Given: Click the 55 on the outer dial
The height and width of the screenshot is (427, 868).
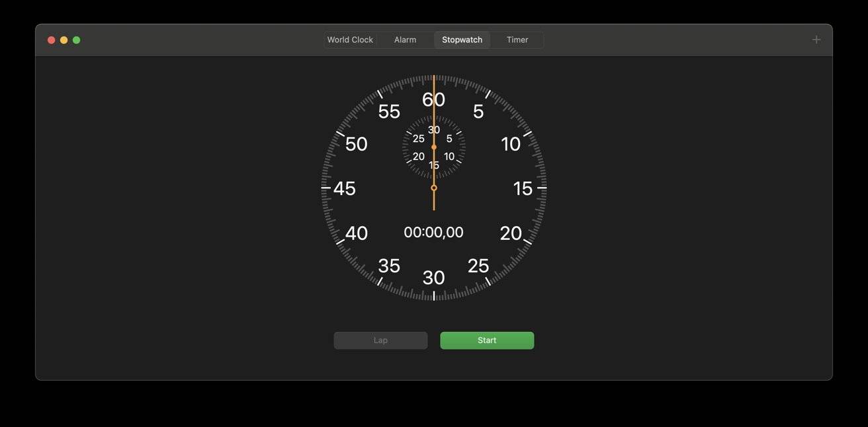Looking at the screenshot, I should pyautogui.click(x=389, y=112).
